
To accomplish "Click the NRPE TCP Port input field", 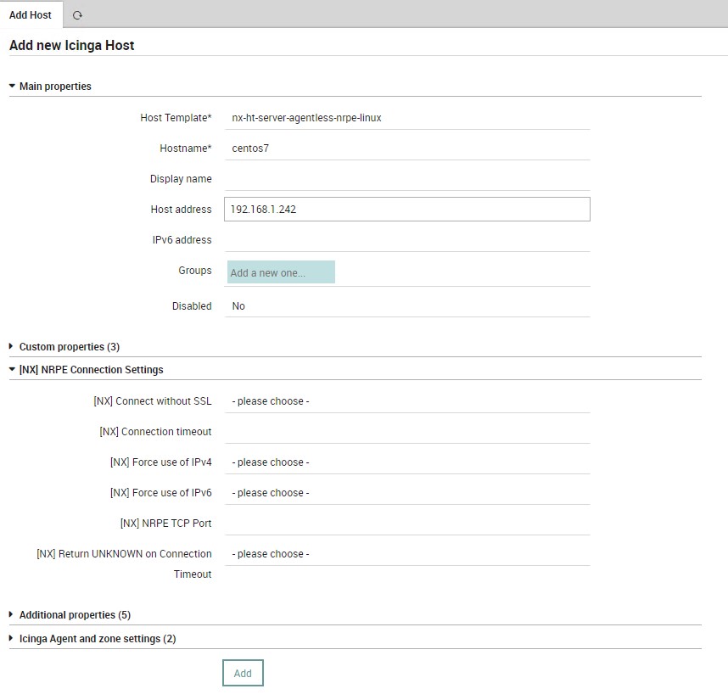I will (407, 524).
